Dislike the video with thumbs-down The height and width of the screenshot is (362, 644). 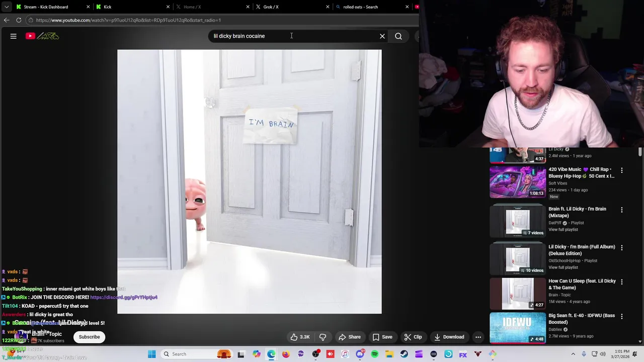click(323, 337)
